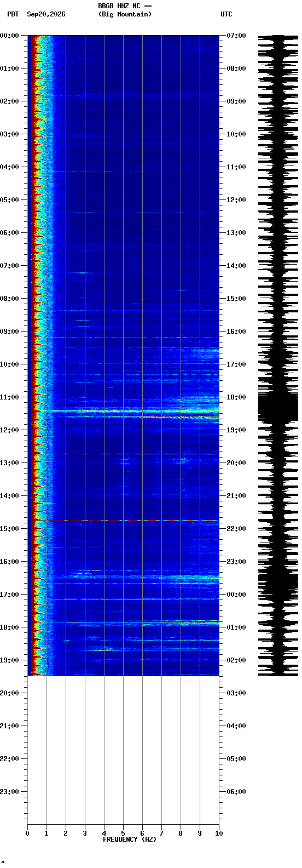
Task: Click the 8 Hz frequency tick label
Action: click(181, 833)
